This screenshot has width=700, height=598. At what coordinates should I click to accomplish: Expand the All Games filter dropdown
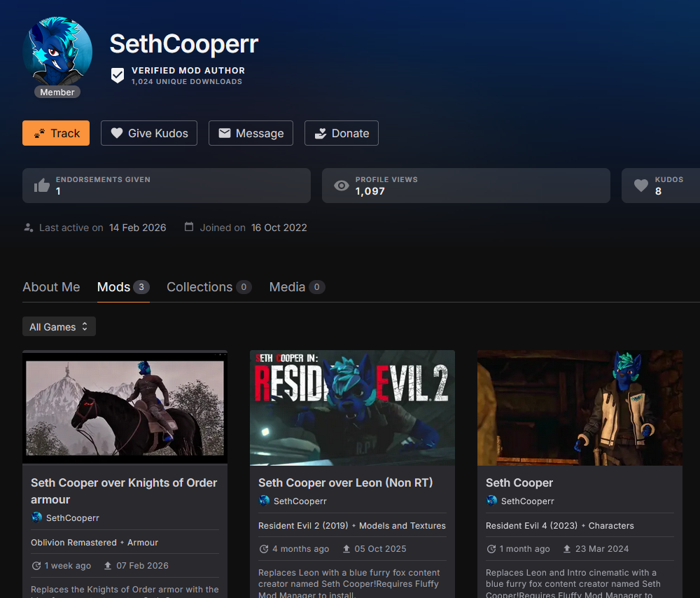(59, 326)
